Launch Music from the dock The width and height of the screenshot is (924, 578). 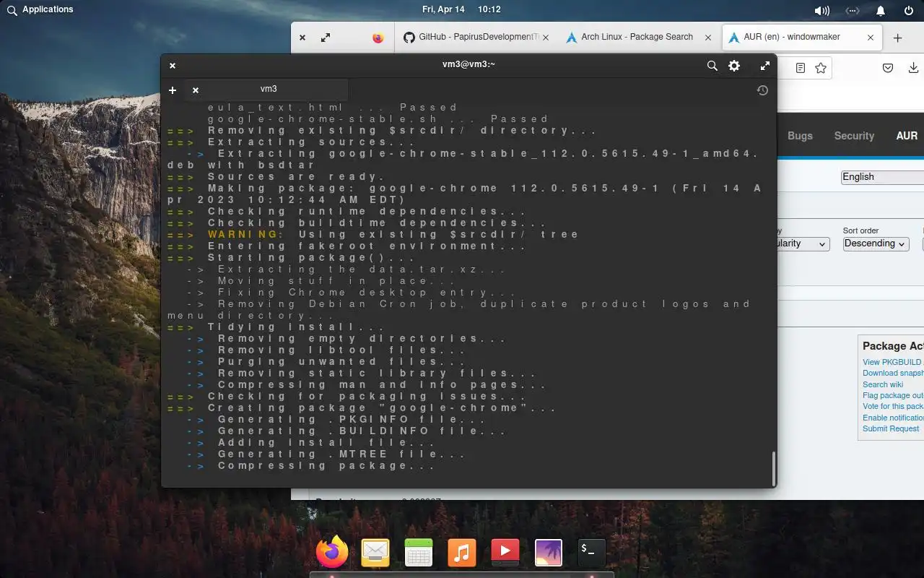point(462,553)
